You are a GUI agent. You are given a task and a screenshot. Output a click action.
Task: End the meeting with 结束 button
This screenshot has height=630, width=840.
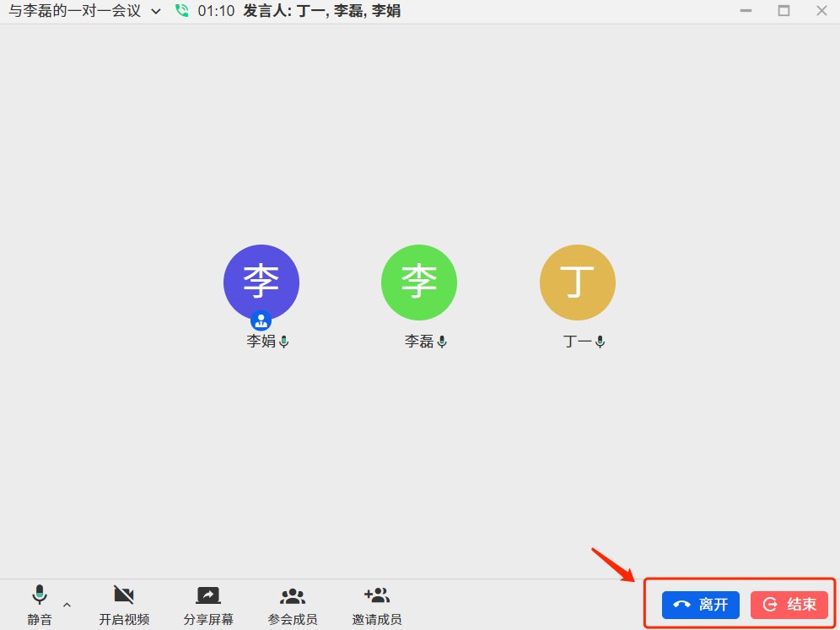coord(789,605)
